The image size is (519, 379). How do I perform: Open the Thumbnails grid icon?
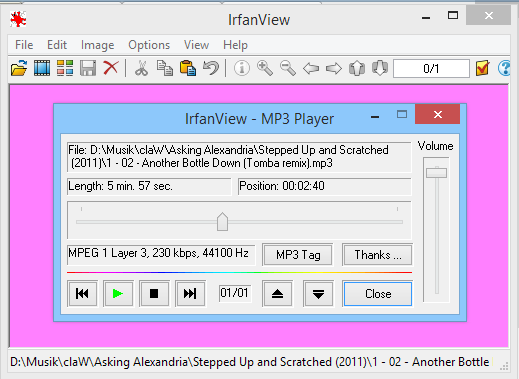[65, 68]
